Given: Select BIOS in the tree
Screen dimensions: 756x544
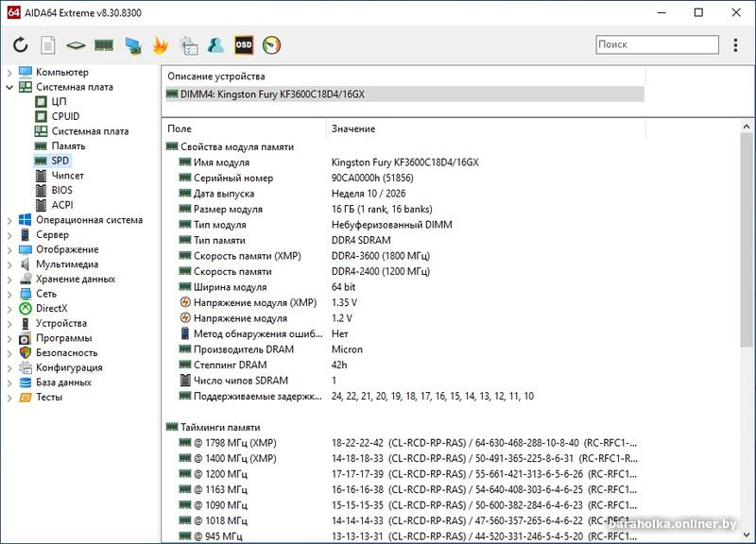Looking at the screenshot, I should pos(61,190).
